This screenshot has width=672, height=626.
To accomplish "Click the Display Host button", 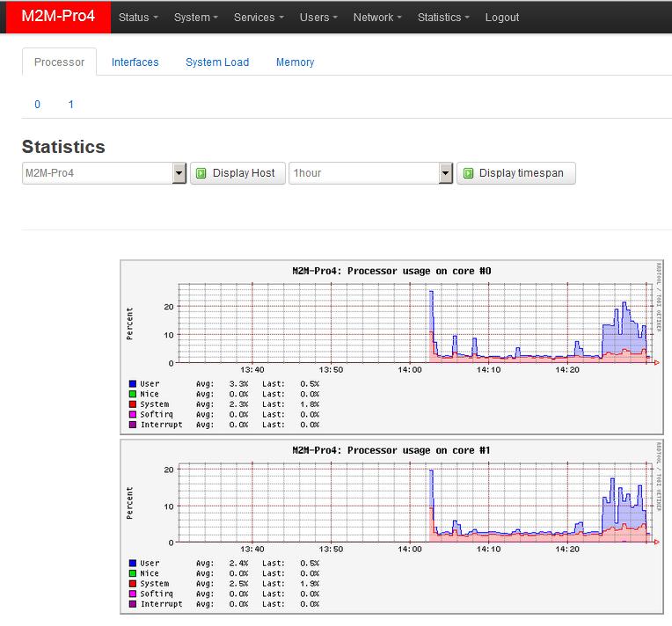I will [237, 173].
